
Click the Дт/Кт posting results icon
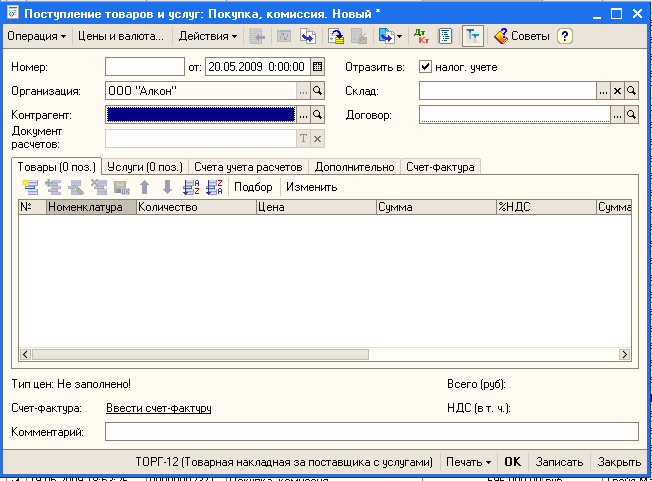pos(422,36)
